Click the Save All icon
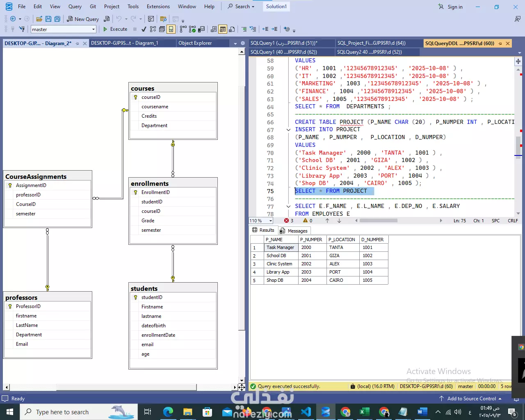The height and width of the screenshot is (420, 525). coord(57,19)
